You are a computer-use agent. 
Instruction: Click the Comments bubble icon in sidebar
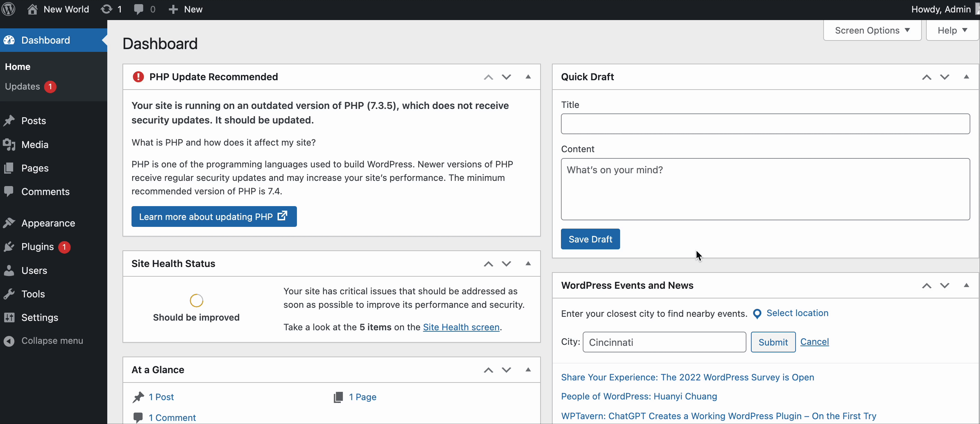click(x=9, y=191)
